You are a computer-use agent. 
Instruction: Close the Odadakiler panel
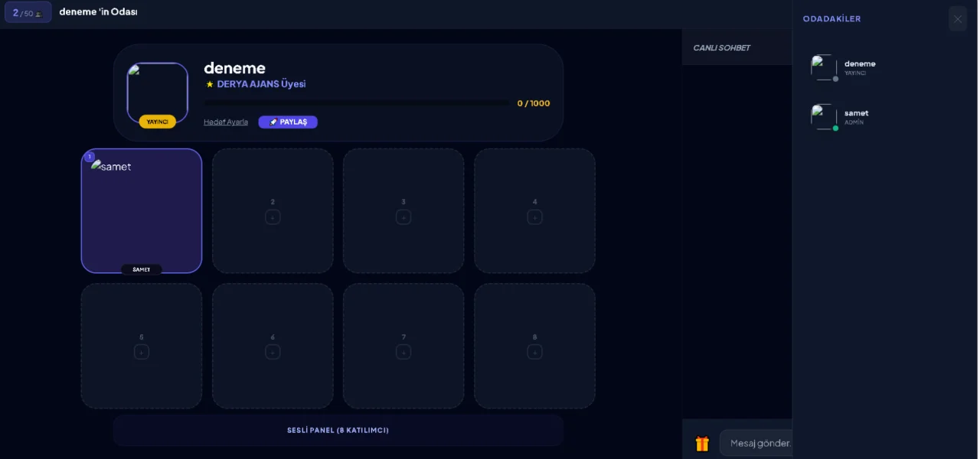point(958,19)
